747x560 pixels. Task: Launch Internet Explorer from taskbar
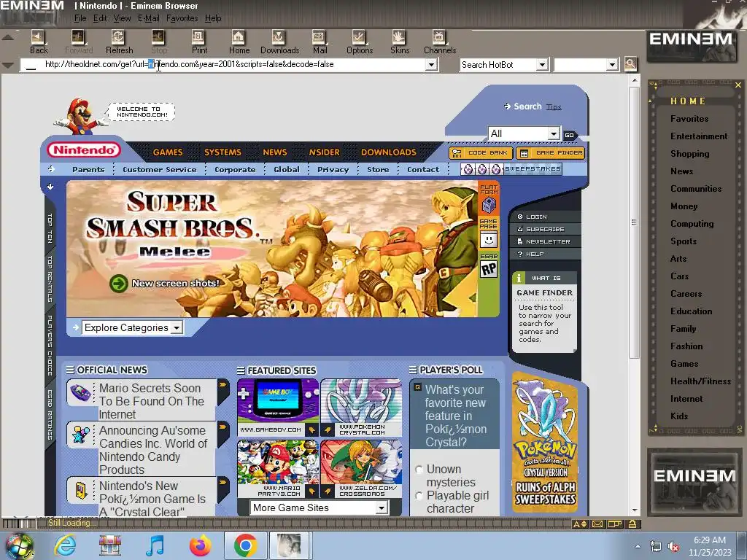click(x=65, y=545)
